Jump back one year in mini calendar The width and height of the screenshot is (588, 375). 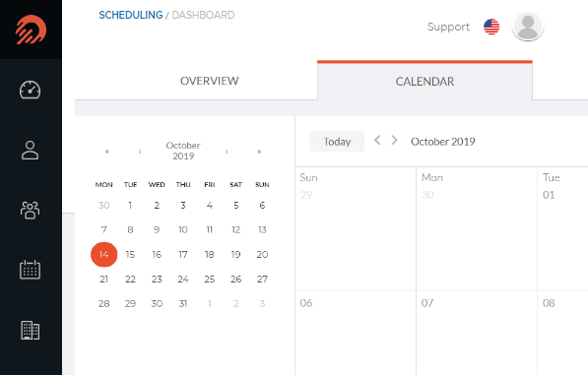[x=107, y=152]
